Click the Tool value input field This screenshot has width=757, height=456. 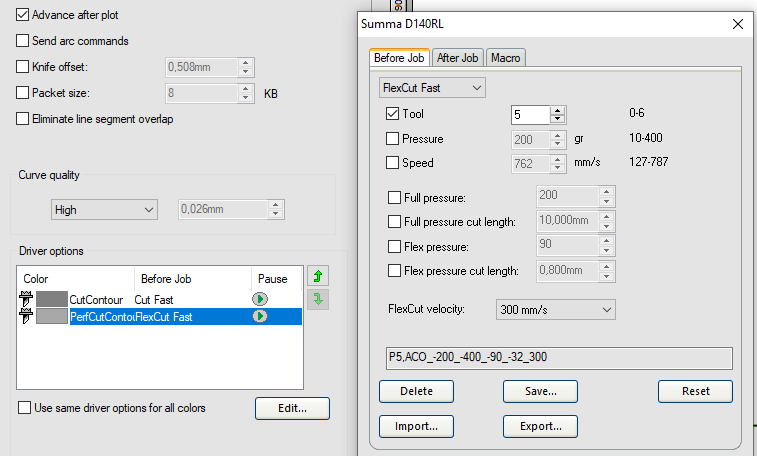(x=531, y=115)
